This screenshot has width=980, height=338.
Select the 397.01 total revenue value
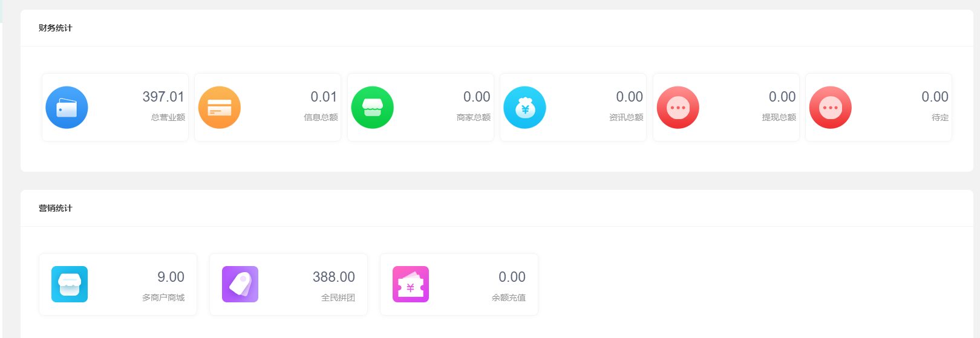point(163,97)
